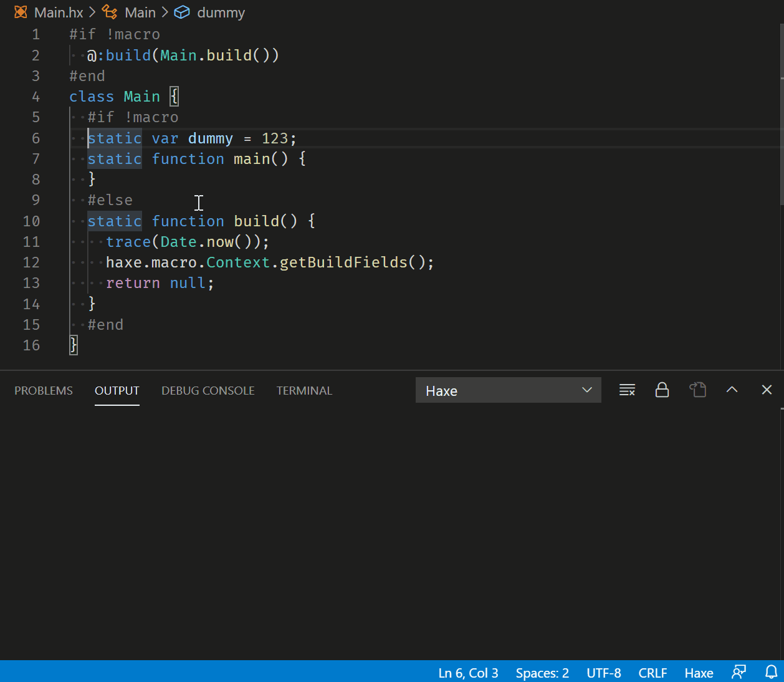
Task: Open the PROBLEMS panel tab
Action: click(43, 390)
